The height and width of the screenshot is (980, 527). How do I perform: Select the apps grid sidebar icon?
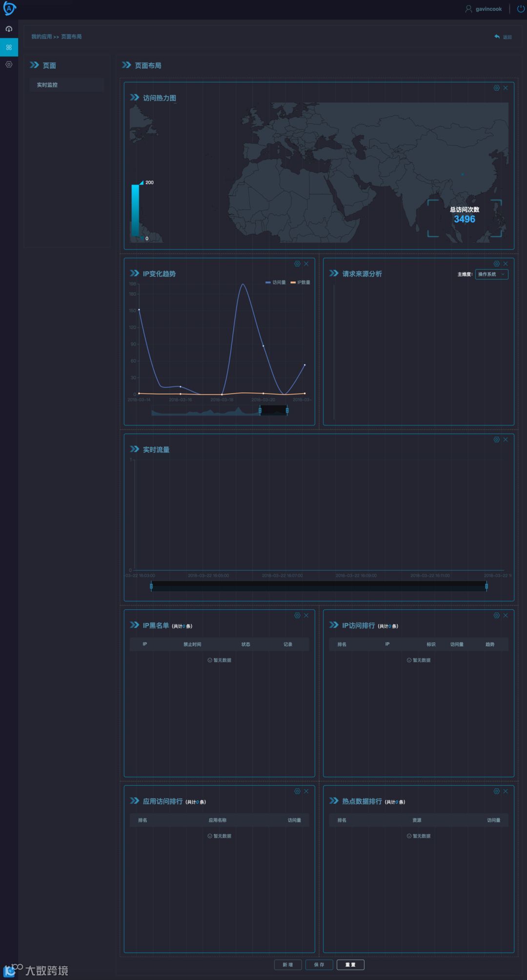pyautogui.click(x=9, y=47)
